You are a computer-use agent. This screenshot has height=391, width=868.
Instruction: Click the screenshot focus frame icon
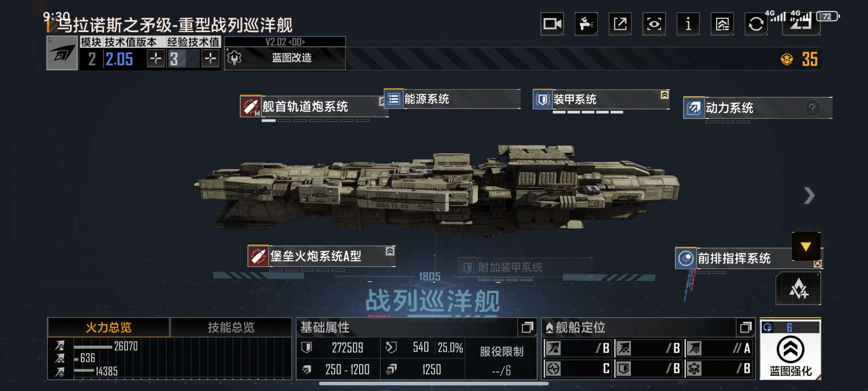pyautogui.click(x=654, y=24)
